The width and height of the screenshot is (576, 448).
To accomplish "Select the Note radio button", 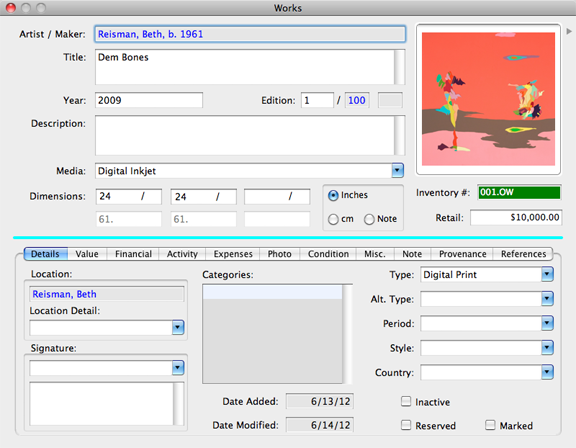I will point(369,219).
